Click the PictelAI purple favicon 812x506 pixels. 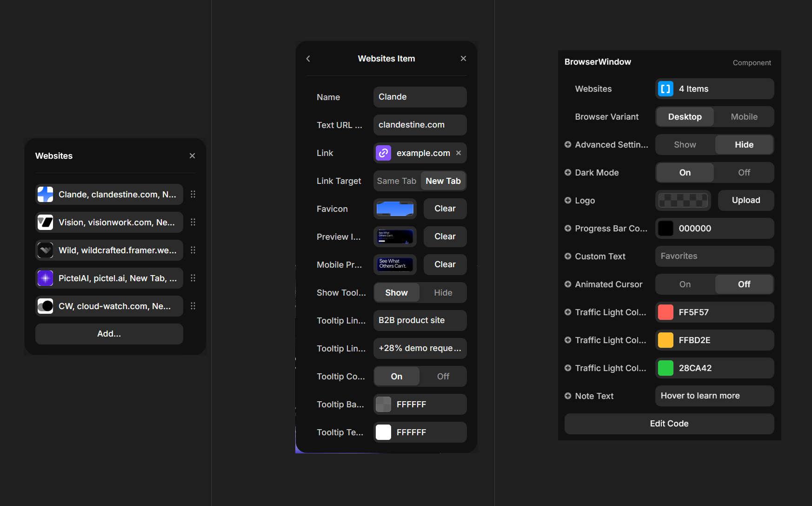(x=45, y=278)
